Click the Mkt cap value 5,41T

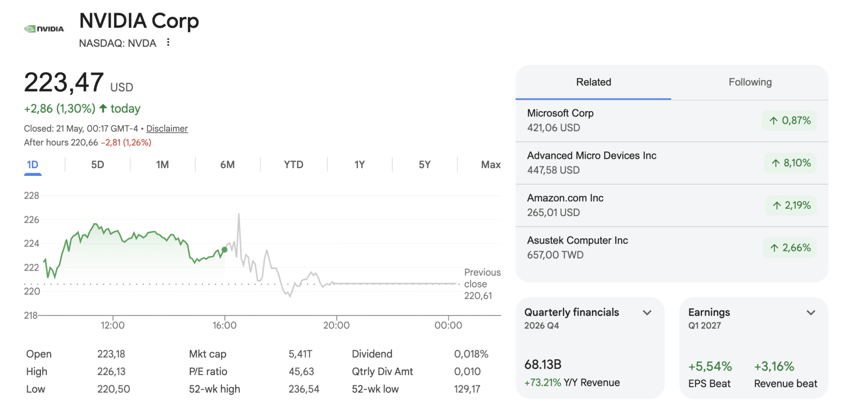click(x=300, y=354)
